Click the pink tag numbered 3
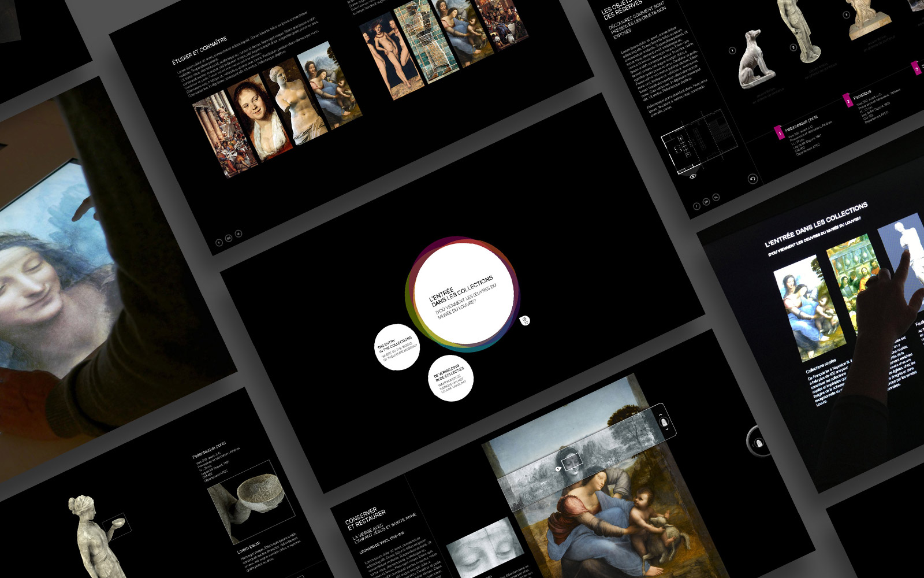This screenshot has width=924, height=578. pos(916,68)
